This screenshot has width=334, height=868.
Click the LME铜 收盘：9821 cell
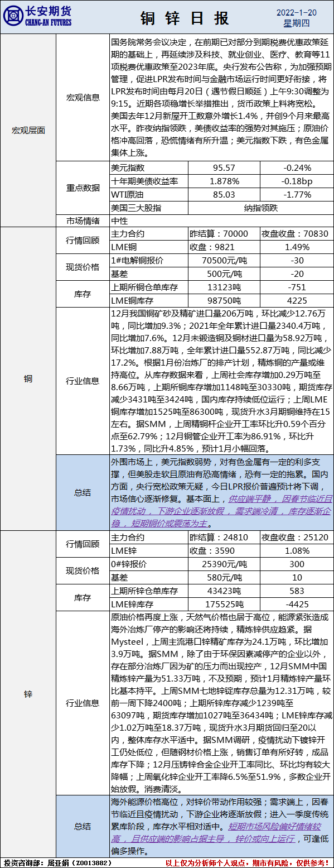coord(224,247)
